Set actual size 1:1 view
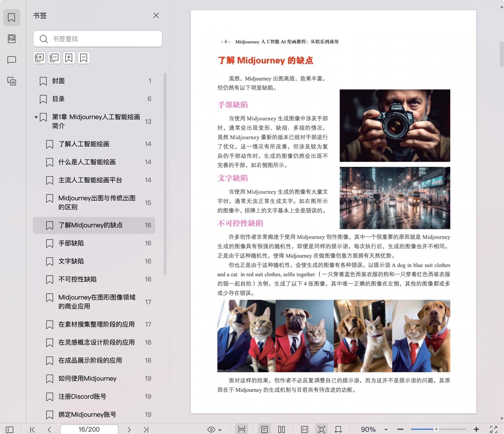The width and height of the screenshot is (504, 434). 305,429
